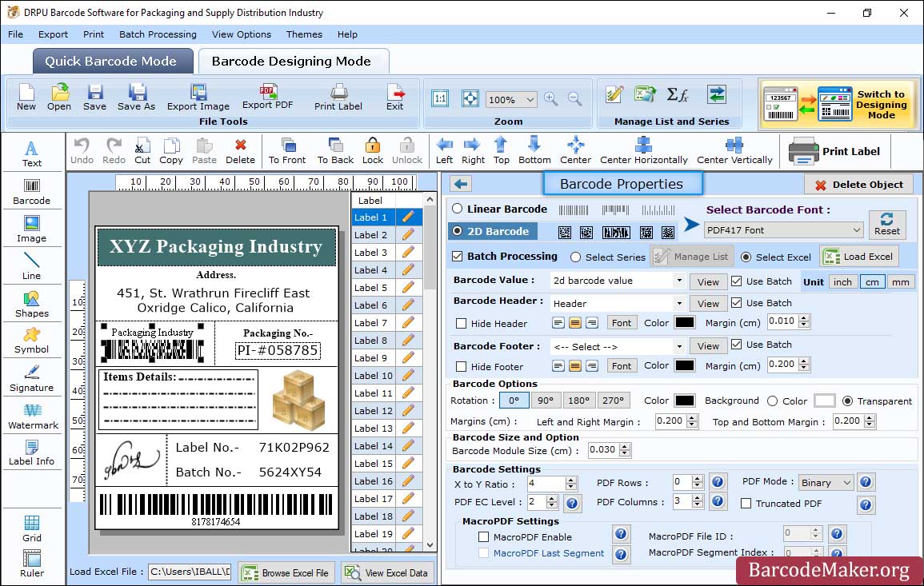Viewport: 924px width, 586px height.
Task: Click fit-to-window zoom icon
Action: point(470,98)
